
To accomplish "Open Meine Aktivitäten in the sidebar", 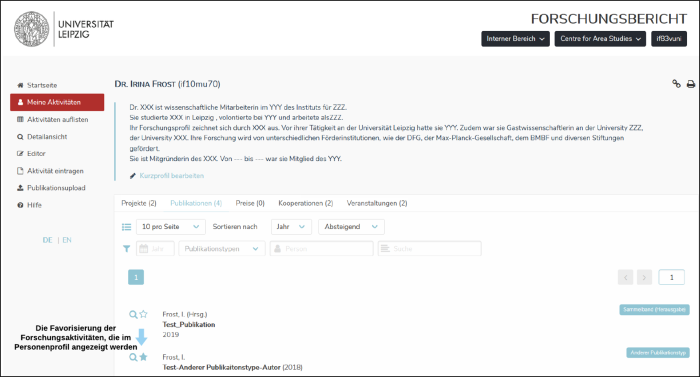I will 57,102.
